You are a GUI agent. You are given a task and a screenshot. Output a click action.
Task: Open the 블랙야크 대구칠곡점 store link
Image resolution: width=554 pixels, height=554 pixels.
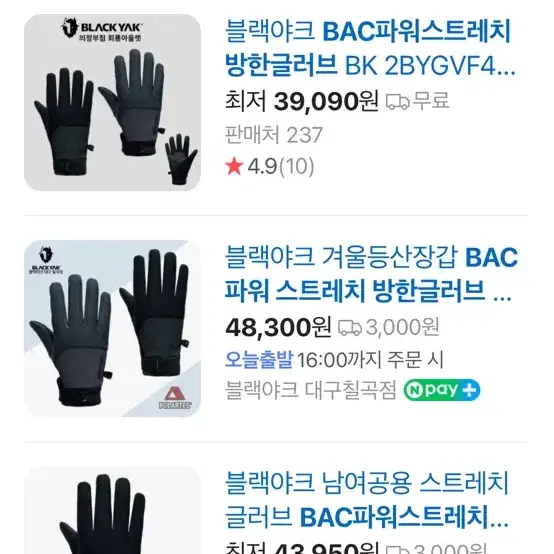point(311,390)
